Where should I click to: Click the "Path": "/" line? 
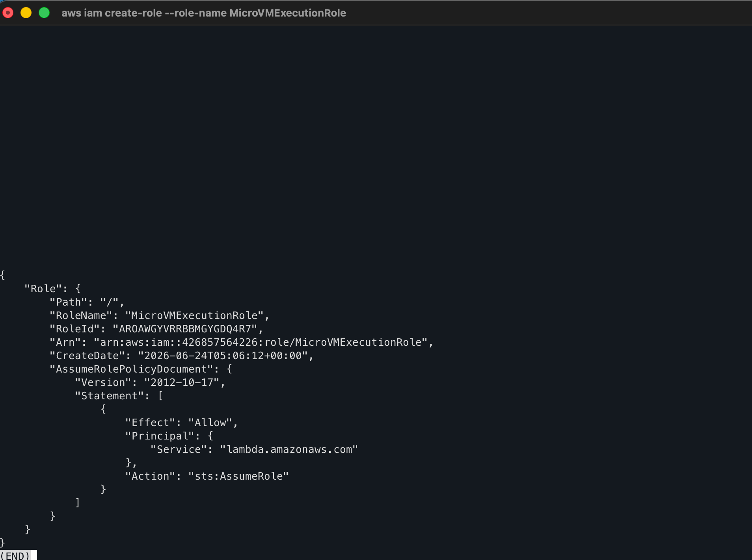click(x=87, y=302)
